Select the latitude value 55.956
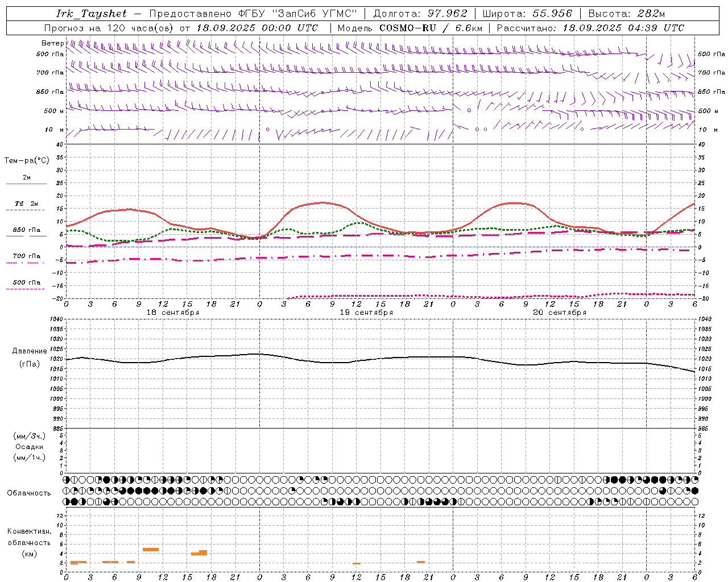The height and width of the screenshot is (582, 728). coord(552,14)
